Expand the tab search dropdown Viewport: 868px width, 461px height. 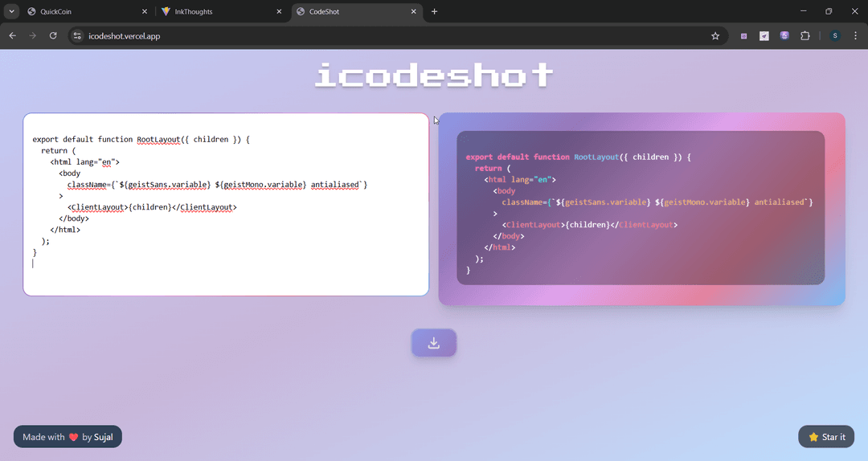11,11
